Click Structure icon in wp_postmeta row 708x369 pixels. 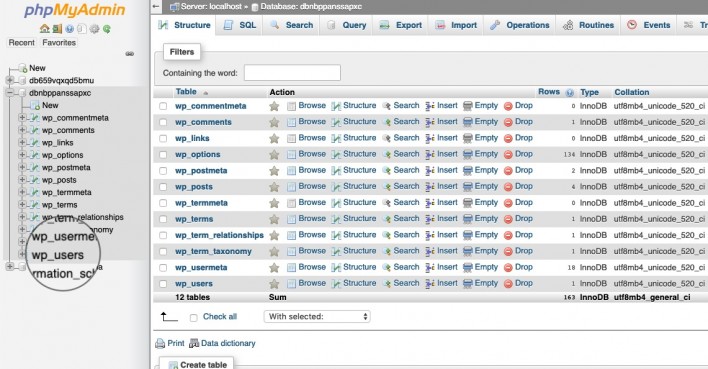336,171
